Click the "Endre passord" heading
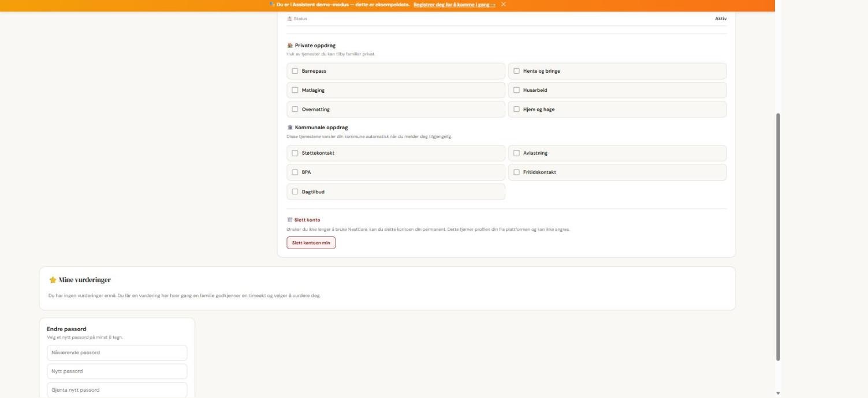 click(66, 329)
